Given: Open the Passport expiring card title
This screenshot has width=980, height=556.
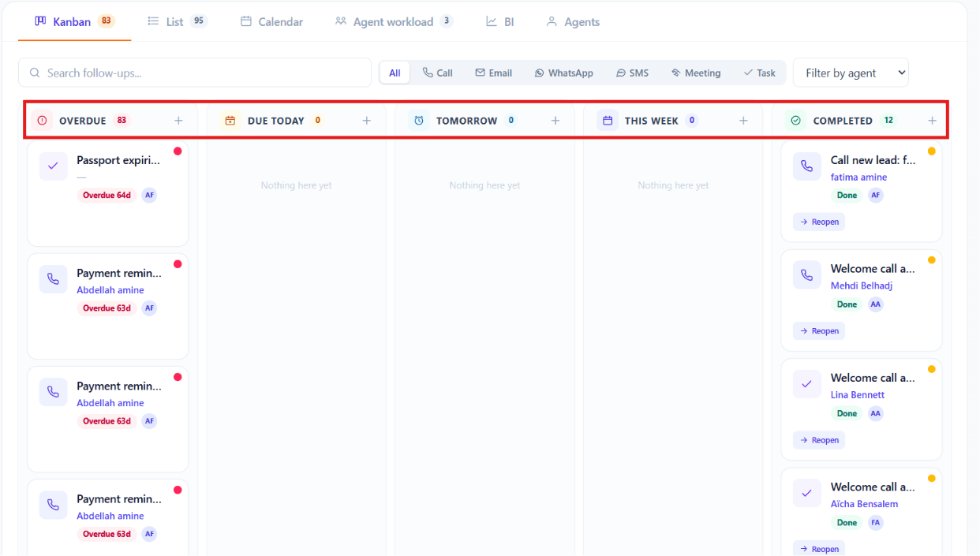Looking at the screenshot, I should pos(118,160).
